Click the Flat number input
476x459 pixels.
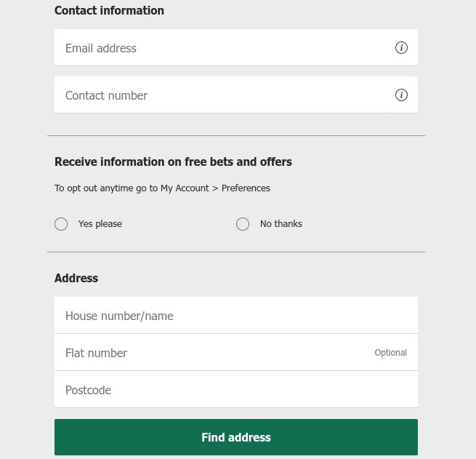[x=236, y=352]
